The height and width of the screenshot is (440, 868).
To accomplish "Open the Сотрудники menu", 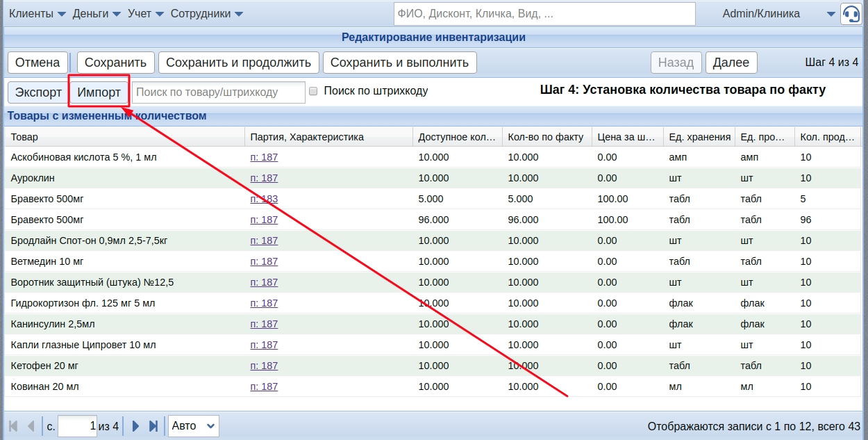I will 206,14.
